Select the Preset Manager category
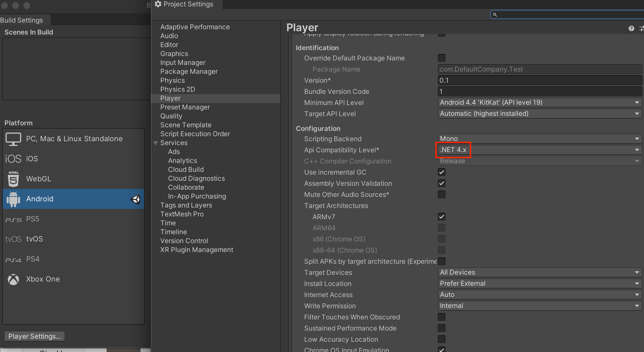The width and height of the screenshot is (644, 352). (x=185, y=107)
